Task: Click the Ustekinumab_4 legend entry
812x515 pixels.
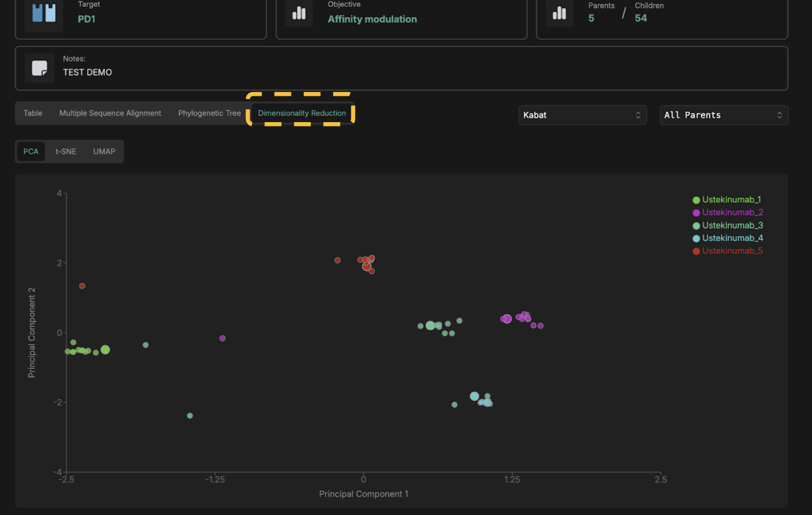Action: pos(732,238)
